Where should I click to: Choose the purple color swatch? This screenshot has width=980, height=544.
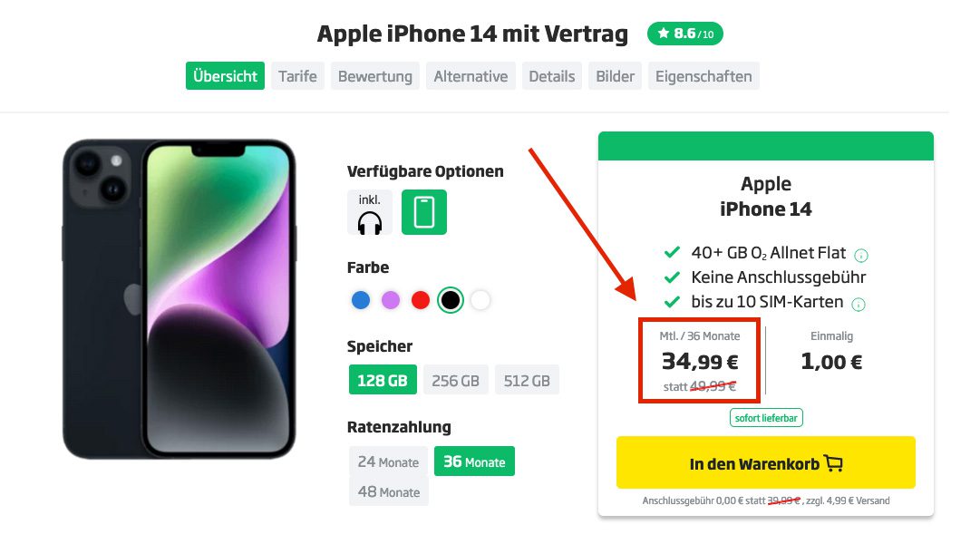(391, 300)
